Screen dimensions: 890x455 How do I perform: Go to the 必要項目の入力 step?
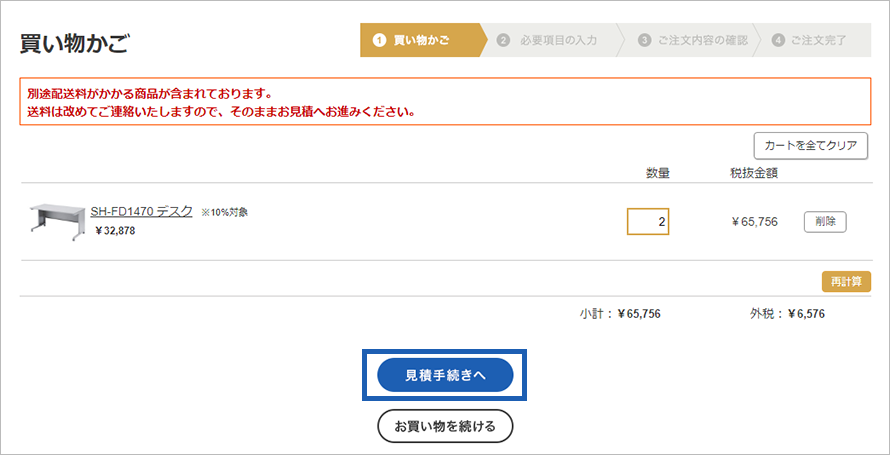(x=559, y=40)
